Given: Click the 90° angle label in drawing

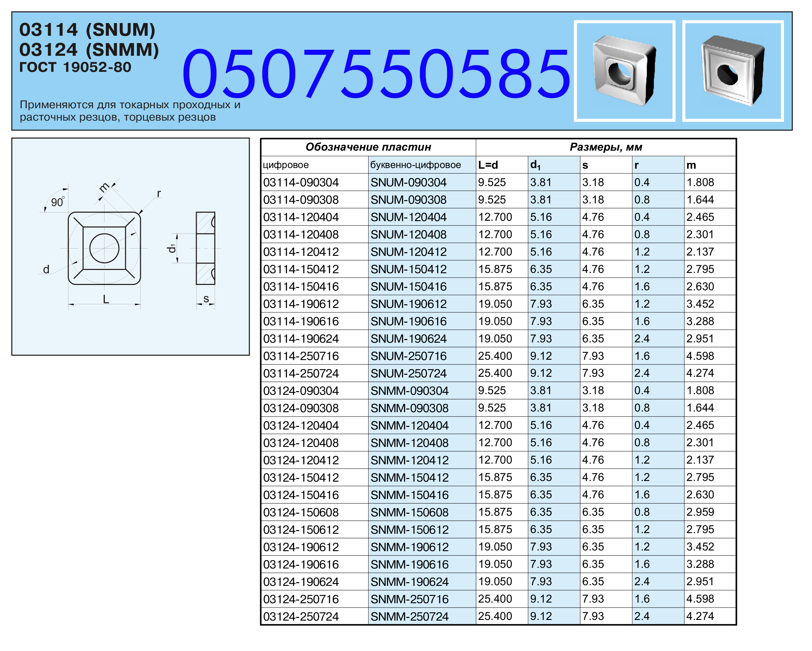Looking at the screenshot, I should pos(57,202).
